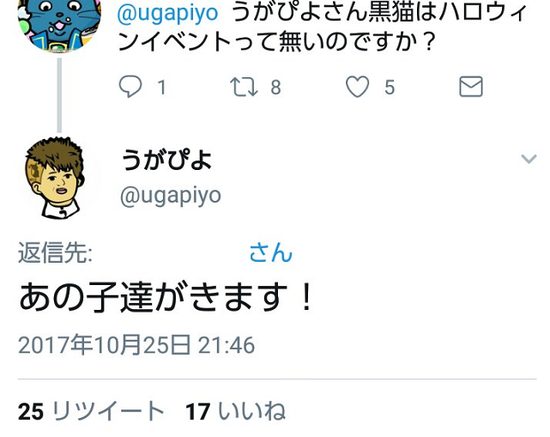
Task: Open the うがぴよ display name
Action: (x=167, y=160)
